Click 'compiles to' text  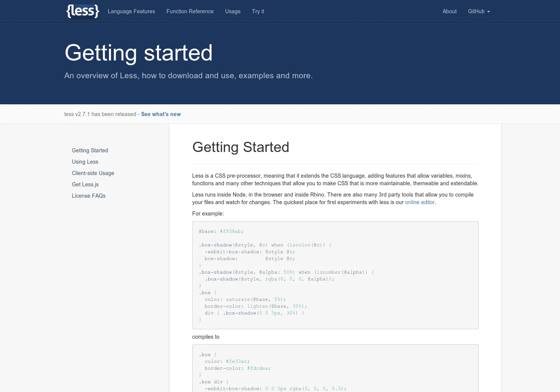[x=206, y=337]
